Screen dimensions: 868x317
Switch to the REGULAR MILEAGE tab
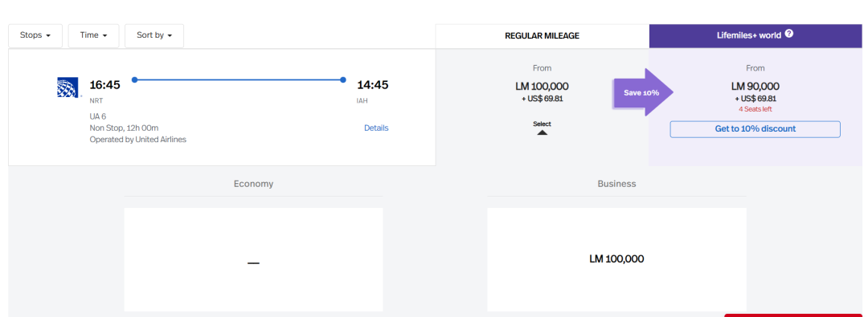tap(542, 36)
